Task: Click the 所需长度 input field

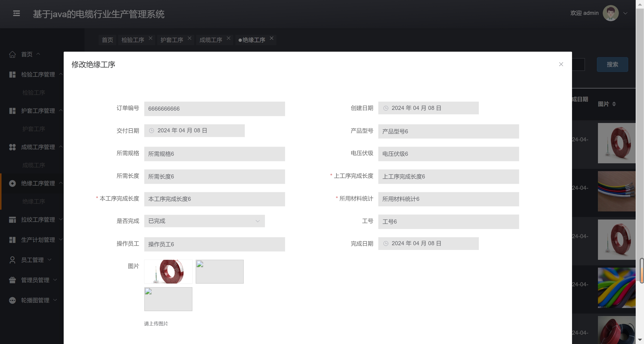Action: coord(214,177)
